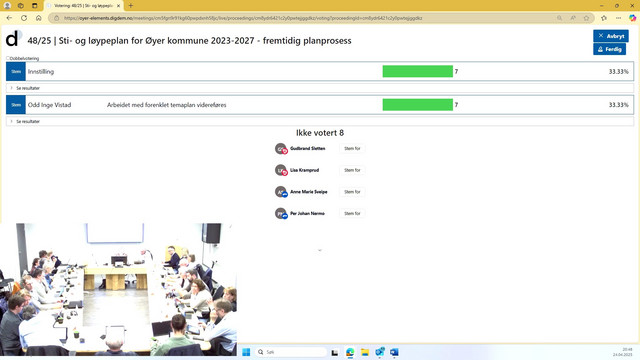This screenshot has height=360, width=640.
Task: Open File Explorer from the taskbar
Action: point(364,352)
